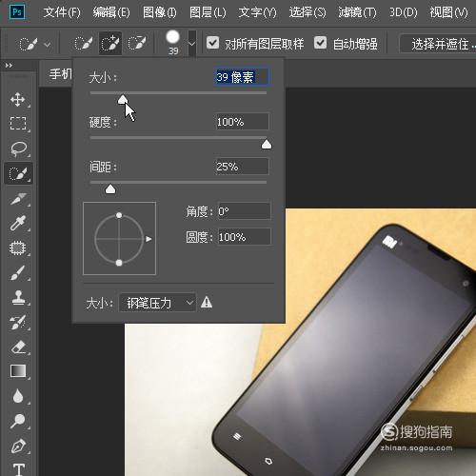Select the Dodge tool
This screenshot has height=476, width=476.
click(18, 421)
